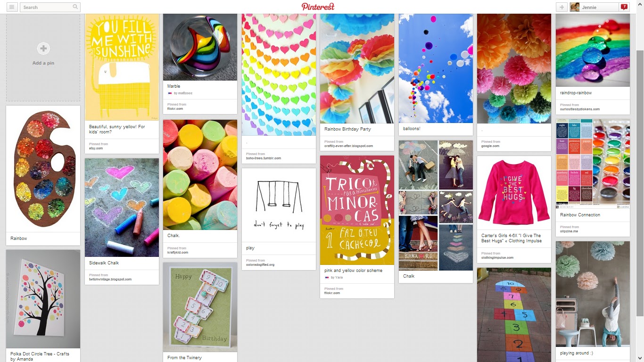Click Flickr icon beside 'by Yara'
The image size is (644, 362).
tap(327, 278)
